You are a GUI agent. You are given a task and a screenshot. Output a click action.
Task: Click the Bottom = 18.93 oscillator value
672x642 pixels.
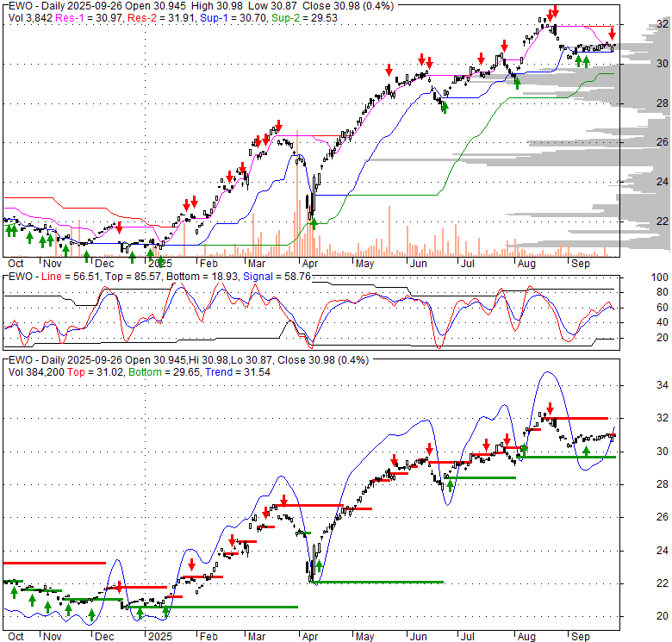coord(202,277)
